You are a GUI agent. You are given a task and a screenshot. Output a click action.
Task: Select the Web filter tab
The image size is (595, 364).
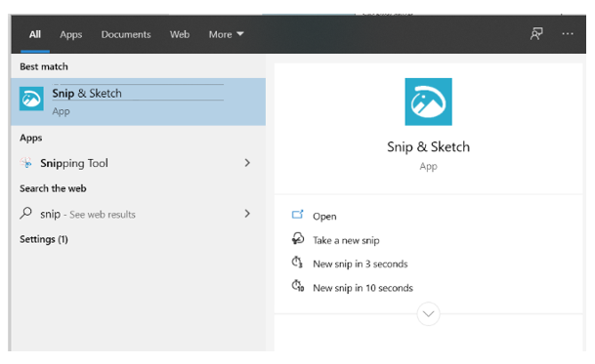coord(180,34)
